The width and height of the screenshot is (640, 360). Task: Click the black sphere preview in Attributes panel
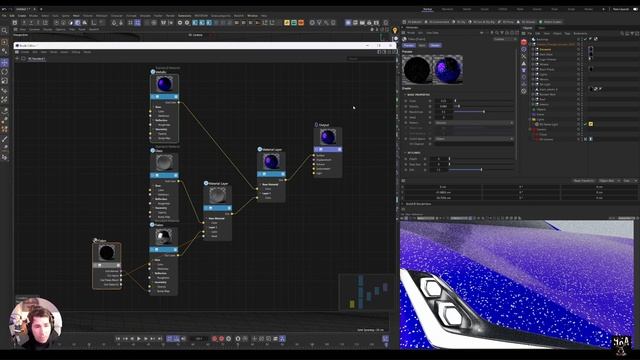click(417, 70)
